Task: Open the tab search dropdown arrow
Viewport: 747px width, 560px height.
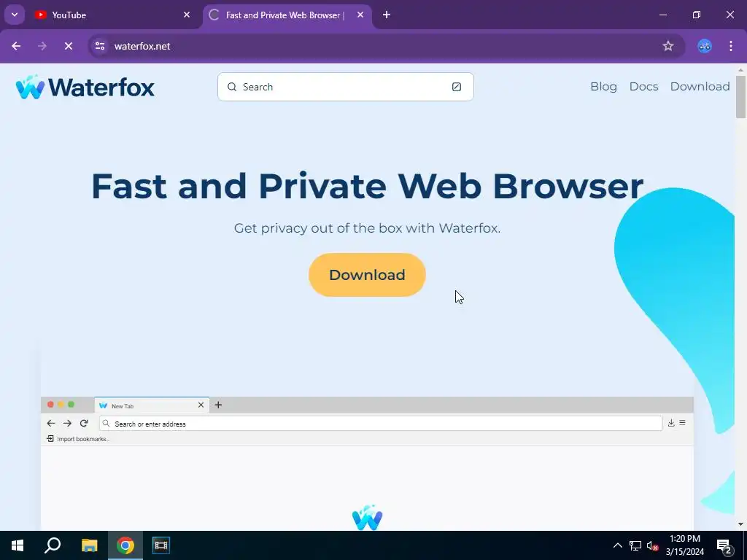Action: [15, 15]
